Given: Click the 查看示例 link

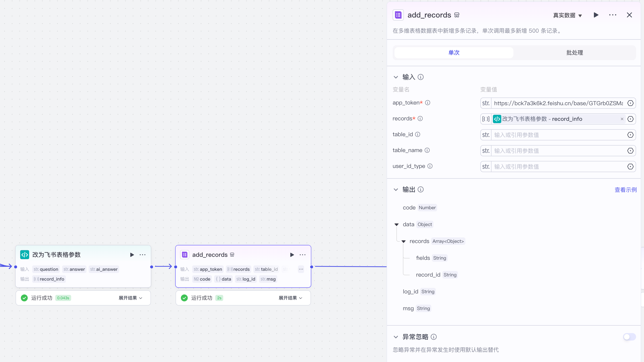Looking at the screenshot, I should pos(626,190).
